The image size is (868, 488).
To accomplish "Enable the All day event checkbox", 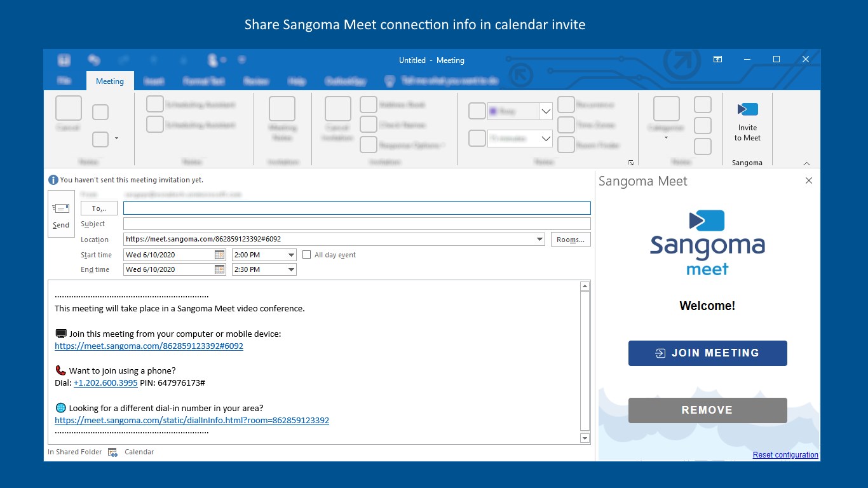I will click(307, 255).
